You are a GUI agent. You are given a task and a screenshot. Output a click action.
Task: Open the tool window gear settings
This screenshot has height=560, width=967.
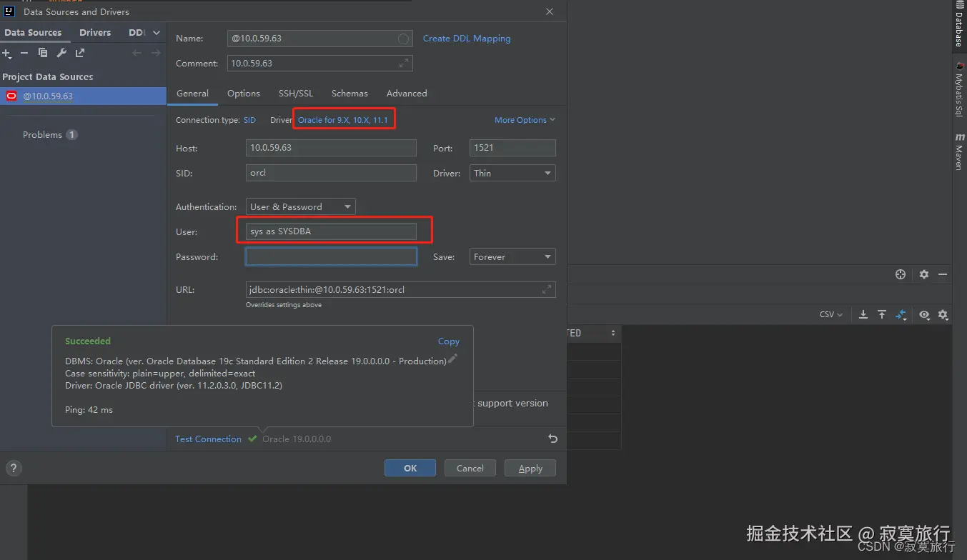923,274
